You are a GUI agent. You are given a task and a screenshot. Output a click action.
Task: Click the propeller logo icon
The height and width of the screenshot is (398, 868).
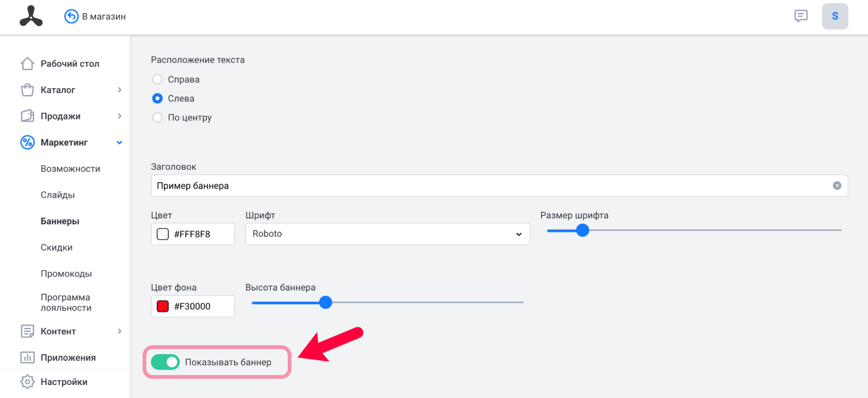click(31, 16)
